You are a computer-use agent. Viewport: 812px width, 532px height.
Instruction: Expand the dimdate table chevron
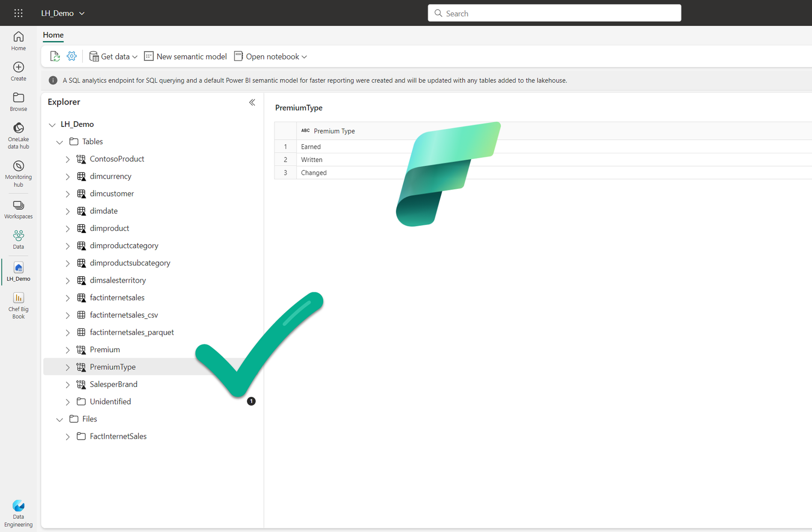[x=67, y=211]
